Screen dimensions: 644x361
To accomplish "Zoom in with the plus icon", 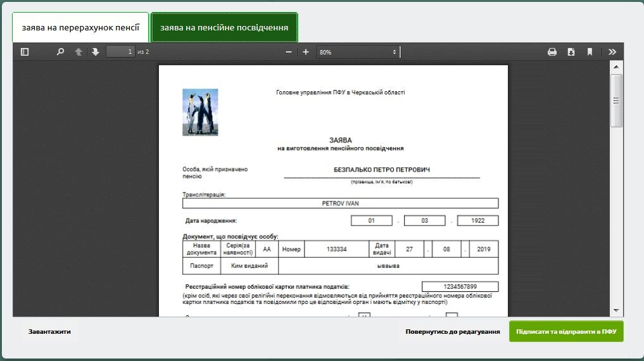I will (x=306, y=52).
